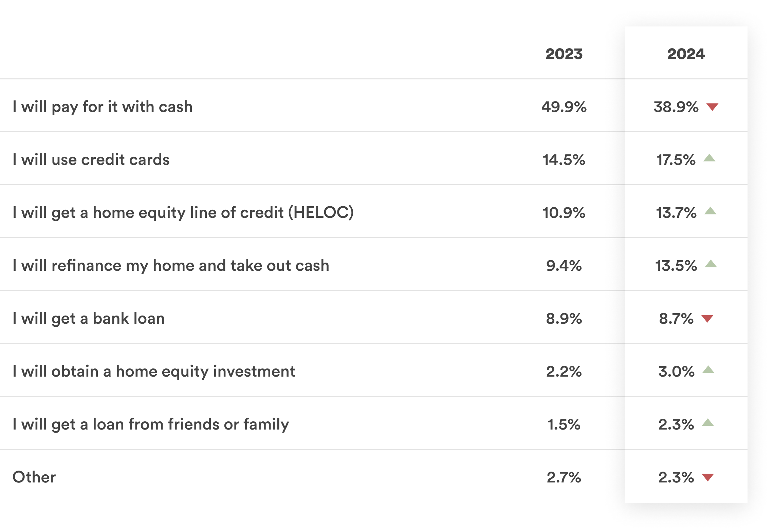
Task: Select the 2023 column header
Action: [564, 54]
